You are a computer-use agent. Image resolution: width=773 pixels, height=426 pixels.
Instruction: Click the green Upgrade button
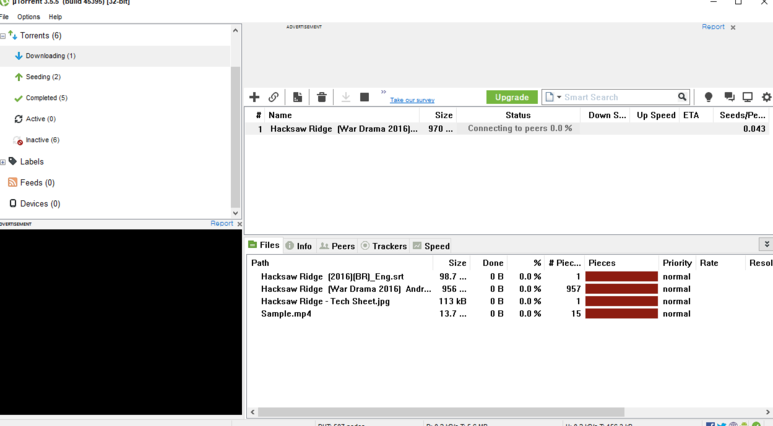pos(512,97)
